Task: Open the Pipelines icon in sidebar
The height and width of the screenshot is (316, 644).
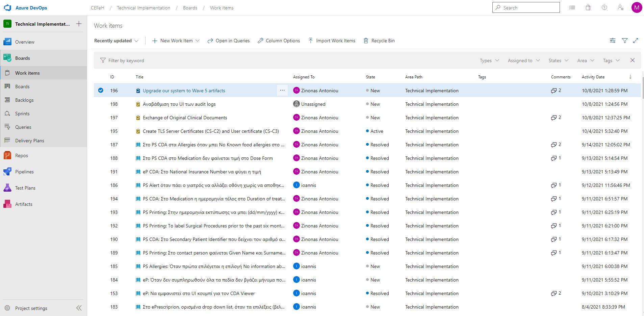Action: [x=7, y=172]
